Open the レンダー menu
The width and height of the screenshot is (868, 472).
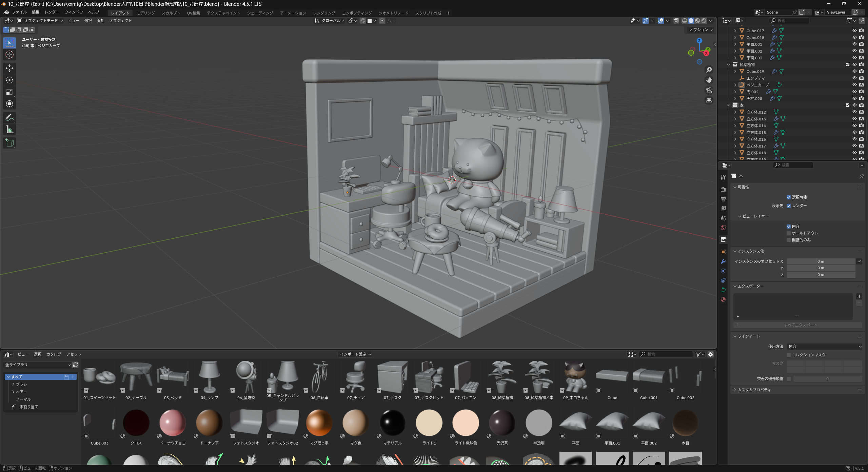coord(52,12)
